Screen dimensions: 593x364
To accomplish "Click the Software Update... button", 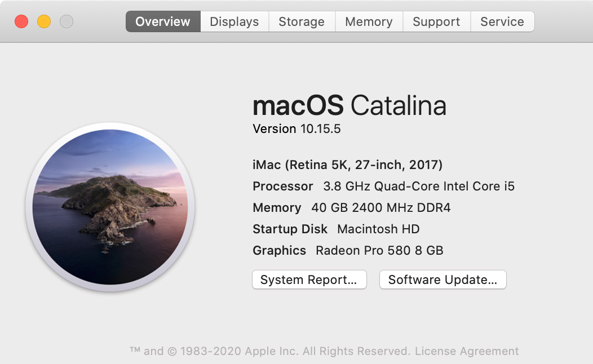I will (443, 279).
